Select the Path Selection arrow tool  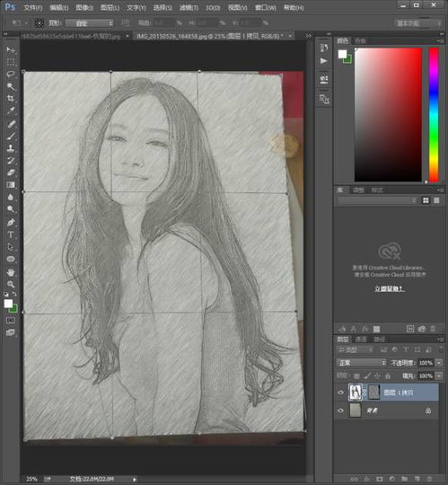[11, 247]
